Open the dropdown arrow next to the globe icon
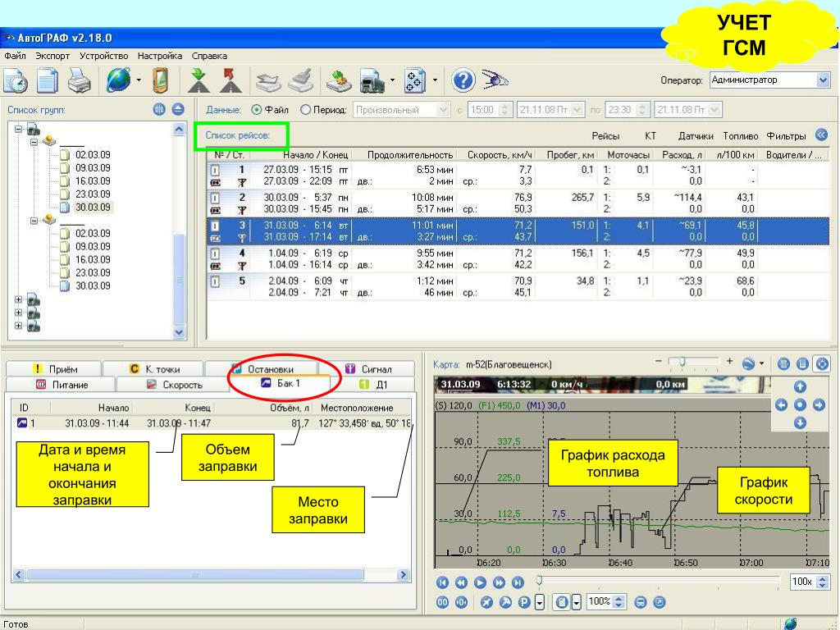The image size is (840, 630). pyautogui.click(x=139, y=80)
